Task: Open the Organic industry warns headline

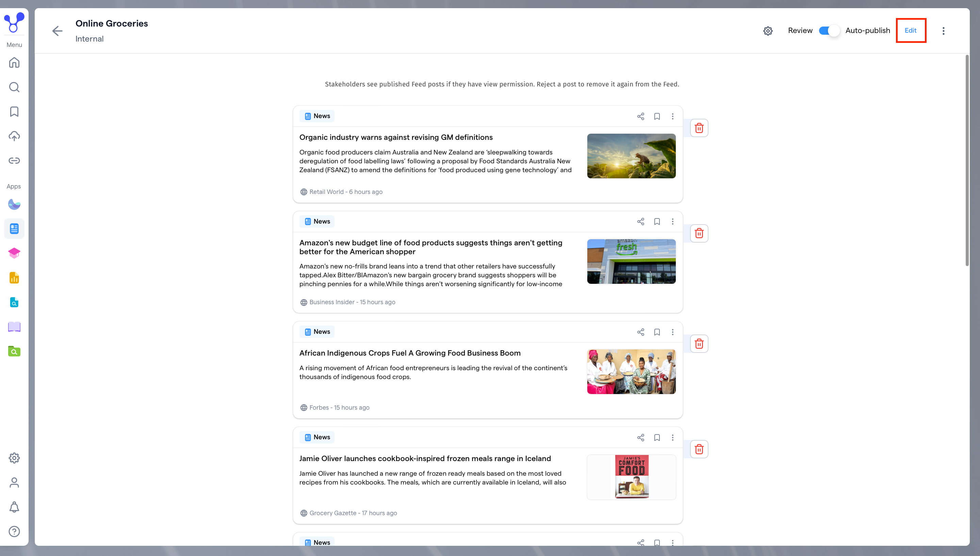Action: [396, 137]
